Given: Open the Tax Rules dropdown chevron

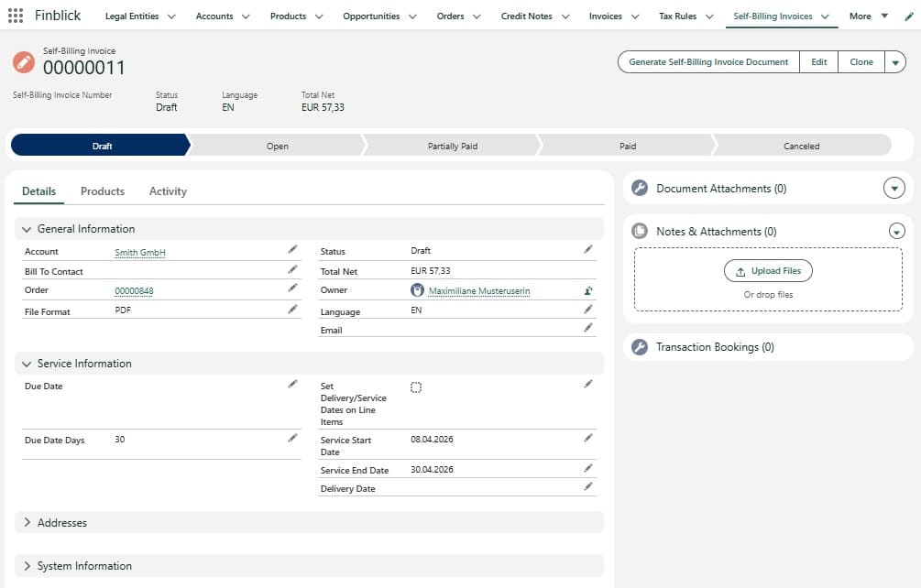Looking at the screenshot, I should pos(709,16).
